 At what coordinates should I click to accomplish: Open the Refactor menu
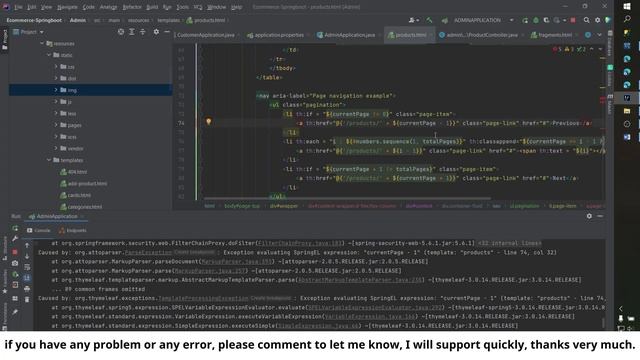click(132, 7)
